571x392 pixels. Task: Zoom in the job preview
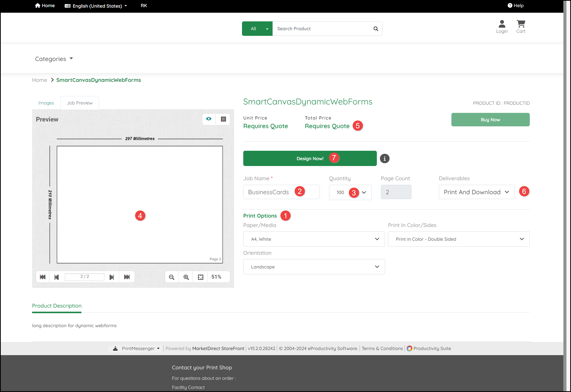pyautogui.click(x=186, y=277)
